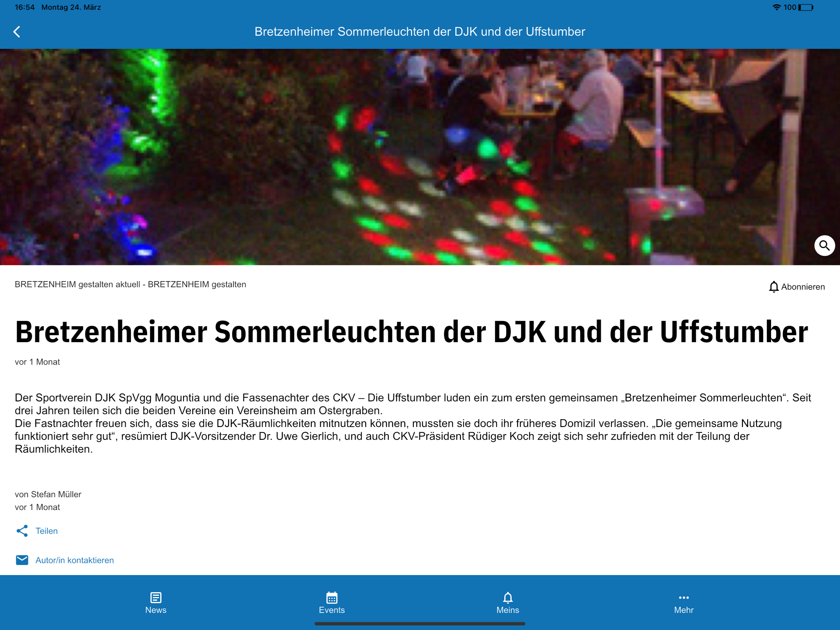Switch to the Events tab label
Image resolution: width=840 pixels, height=630 pixels.
tap(331, 610)
